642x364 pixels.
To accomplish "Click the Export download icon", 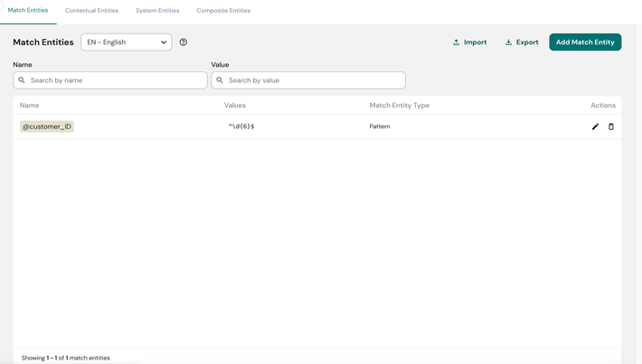I will point(508,42).
